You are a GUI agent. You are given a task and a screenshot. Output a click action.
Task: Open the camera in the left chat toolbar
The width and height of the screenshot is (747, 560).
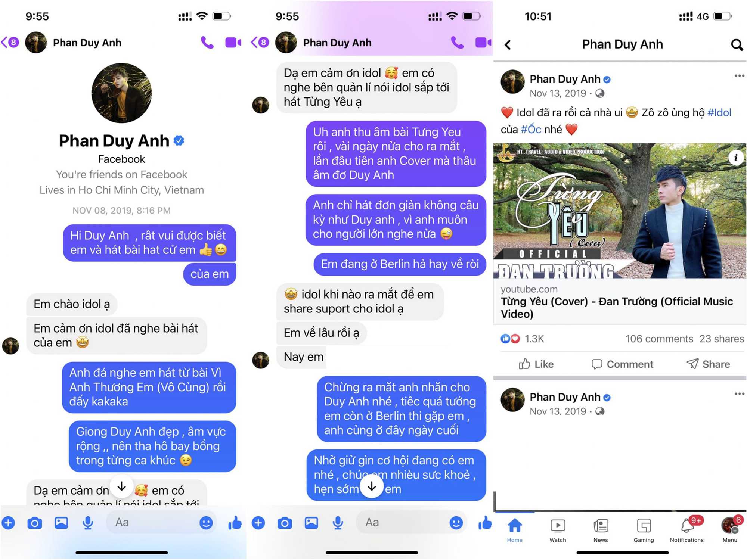pyautogui.click(x=35, y=523)
